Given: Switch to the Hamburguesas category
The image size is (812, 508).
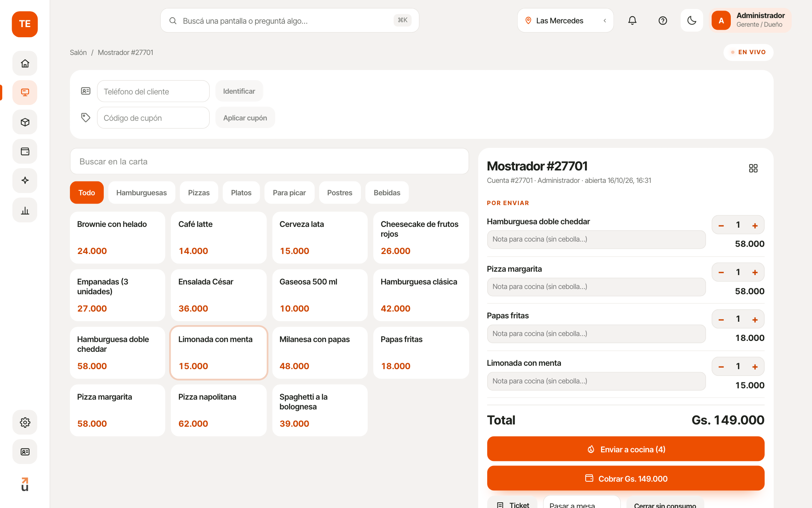Looking at the screenshot, I should 141,193.
